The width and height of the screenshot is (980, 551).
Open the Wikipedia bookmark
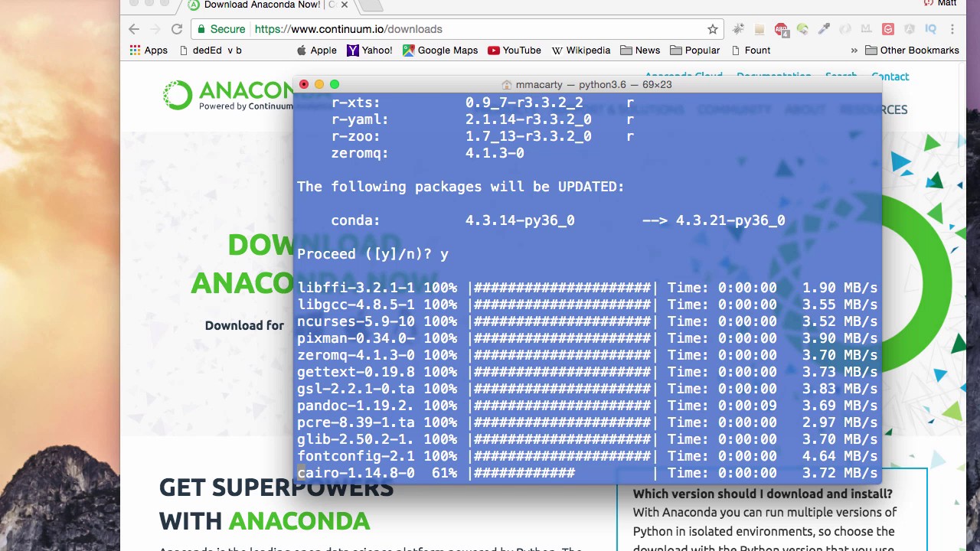(x=580, y=51)
